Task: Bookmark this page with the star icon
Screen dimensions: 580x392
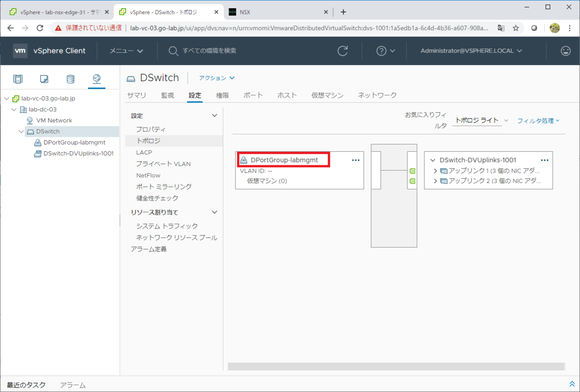Action: pos(516,28)
